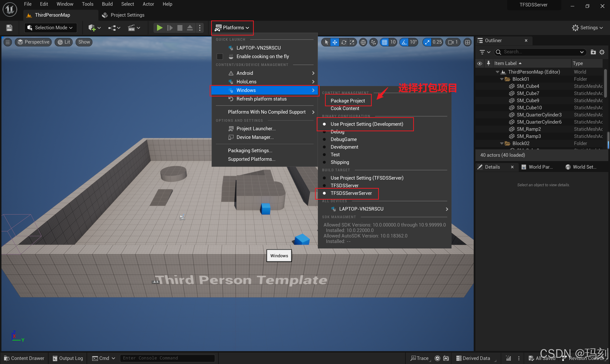Click the Save current level icon

coord(9,28)
